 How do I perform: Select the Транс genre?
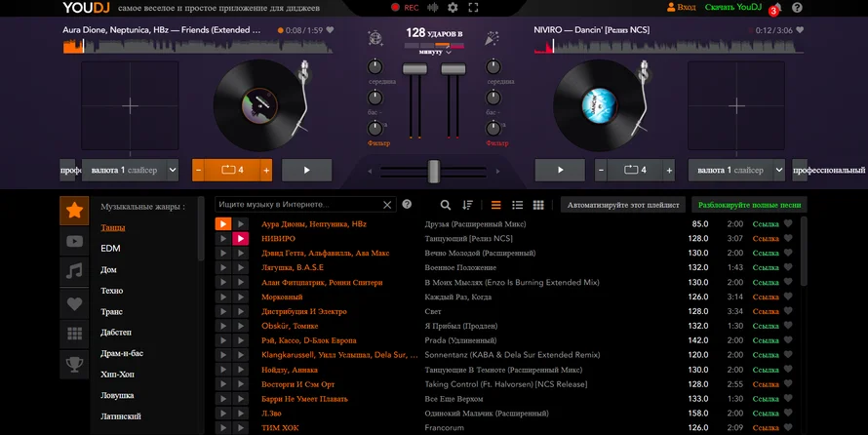(x=111, y=311)
